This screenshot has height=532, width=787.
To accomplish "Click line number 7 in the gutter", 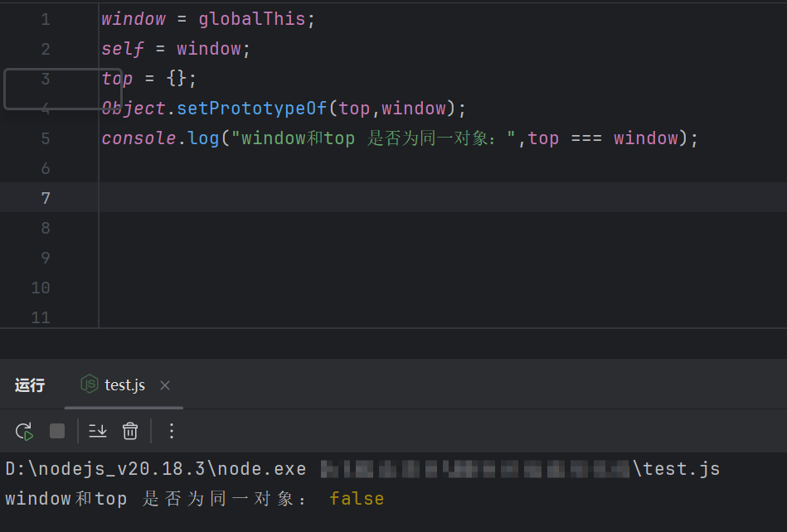I will (45, 198).
